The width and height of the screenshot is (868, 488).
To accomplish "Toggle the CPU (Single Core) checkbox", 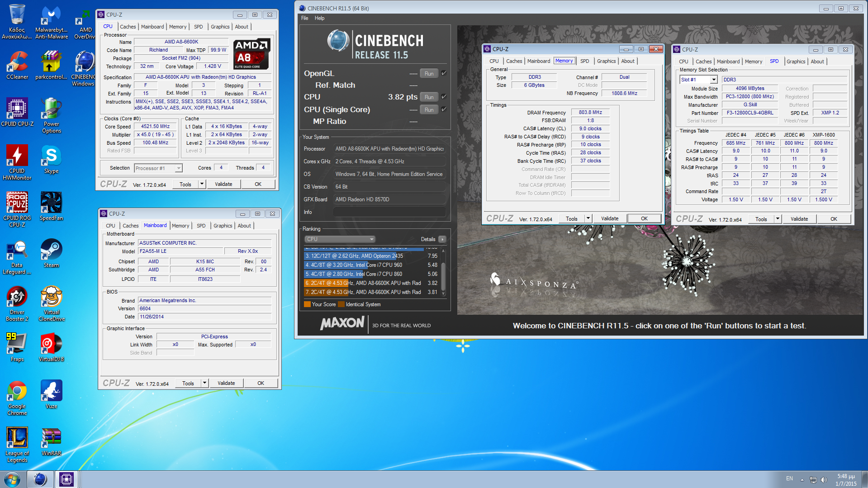I will 444,109.
